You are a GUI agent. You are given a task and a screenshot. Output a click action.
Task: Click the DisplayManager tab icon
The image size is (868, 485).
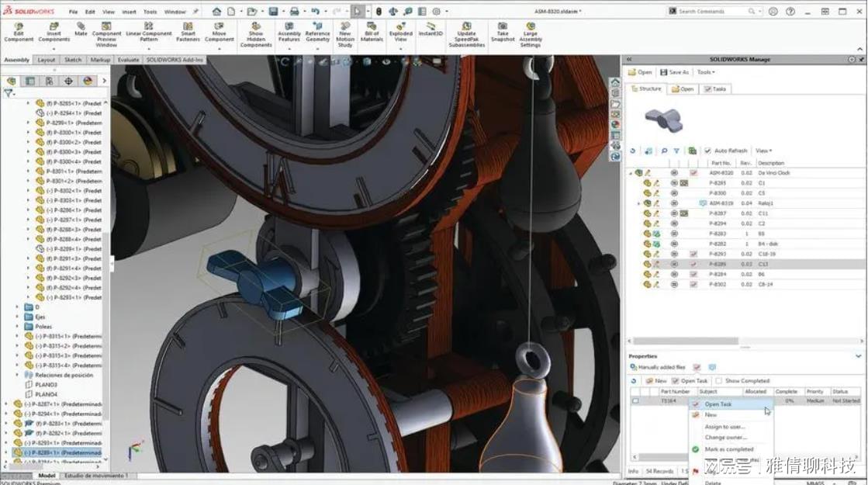[x=88, y=81]
